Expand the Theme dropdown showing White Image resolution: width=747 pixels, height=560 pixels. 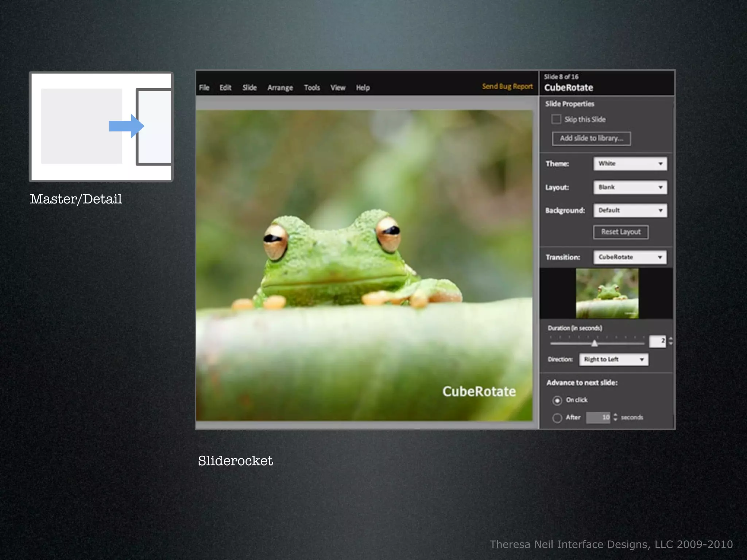coord(630,164)
